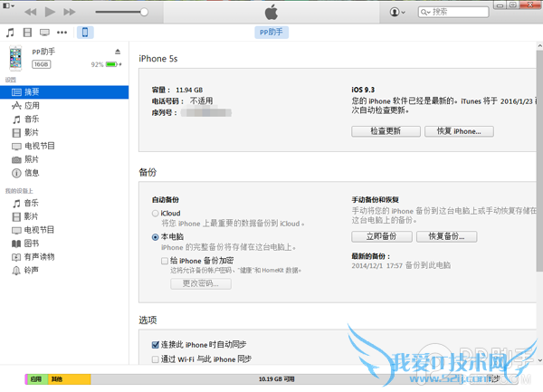Click the search input field

453,12
